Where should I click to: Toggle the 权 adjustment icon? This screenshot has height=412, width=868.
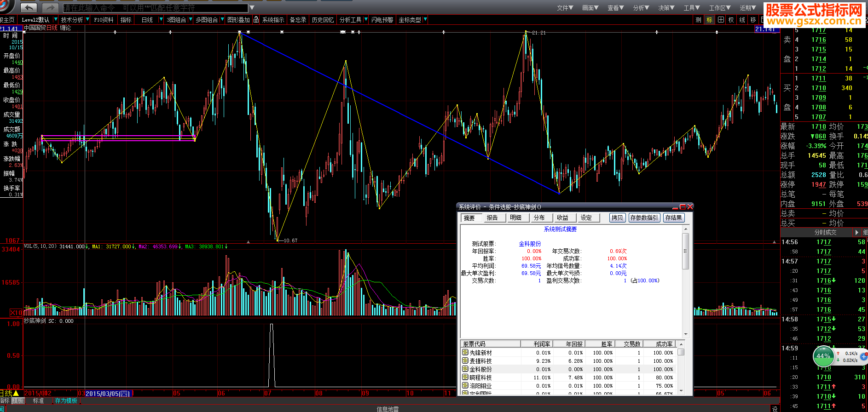tap(731, 20)
